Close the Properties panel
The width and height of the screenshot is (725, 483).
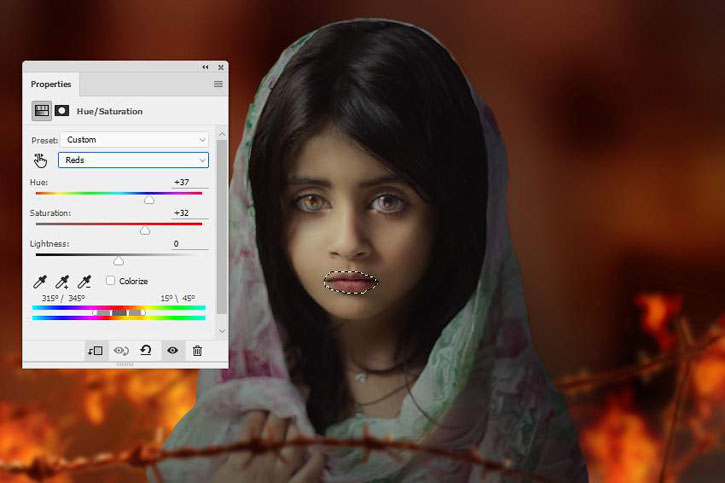(x=221, y=67)
